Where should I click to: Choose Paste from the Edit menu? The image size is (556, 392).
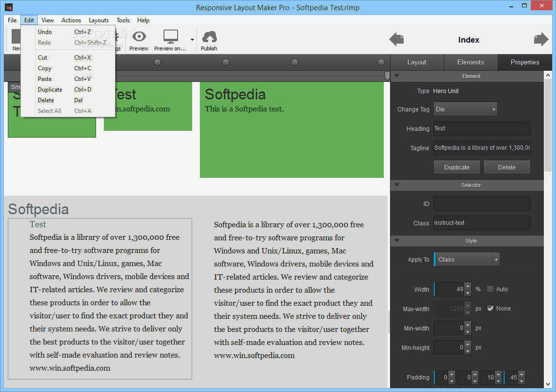pyautogui.click(x=68, y=78)
